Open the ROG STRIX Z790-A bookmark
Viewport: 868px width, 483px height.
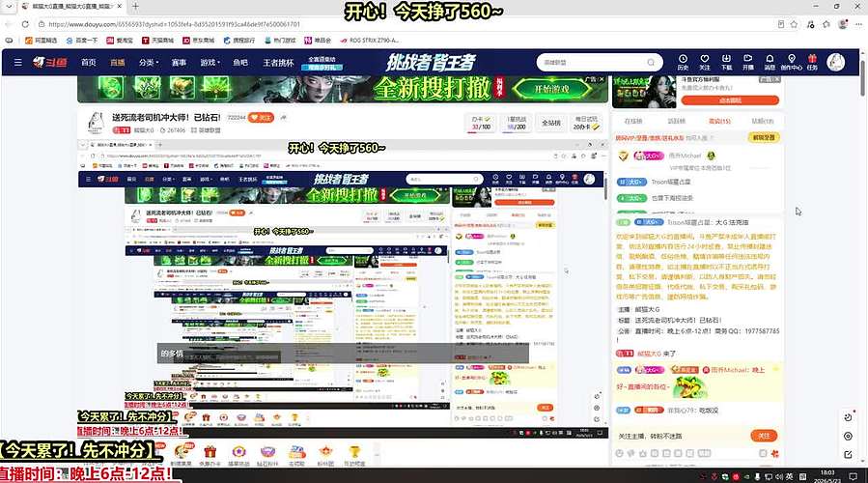click(x=370, y=41)
